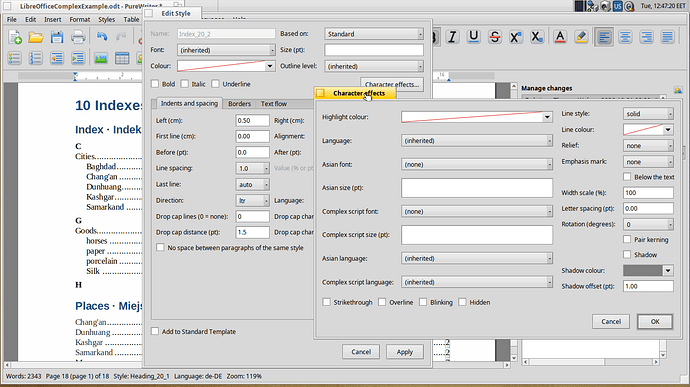Click Apply in Edit Style dialog
Viewport: 690px width, 387px height.
[x=404, y=352]
